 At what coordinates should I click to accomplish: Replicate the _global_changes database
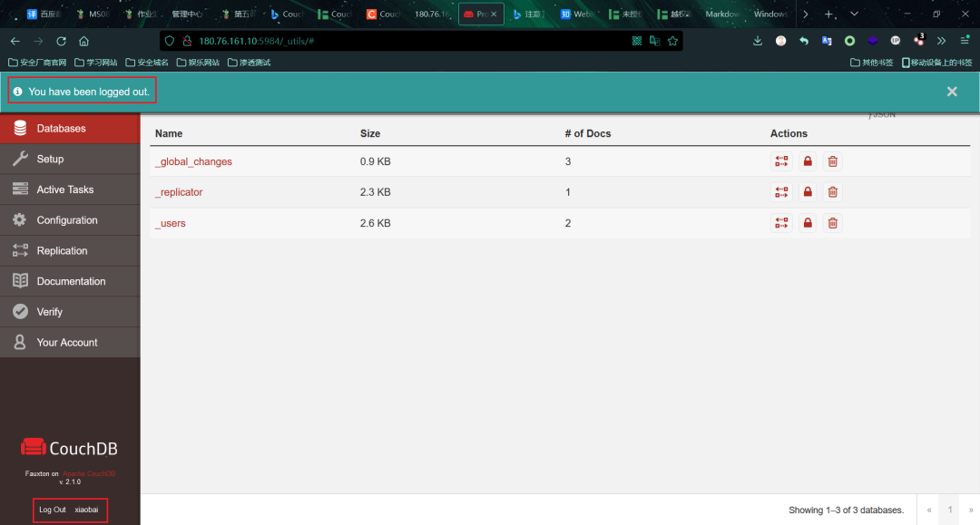pyautogui.click(x=781, y=161)
